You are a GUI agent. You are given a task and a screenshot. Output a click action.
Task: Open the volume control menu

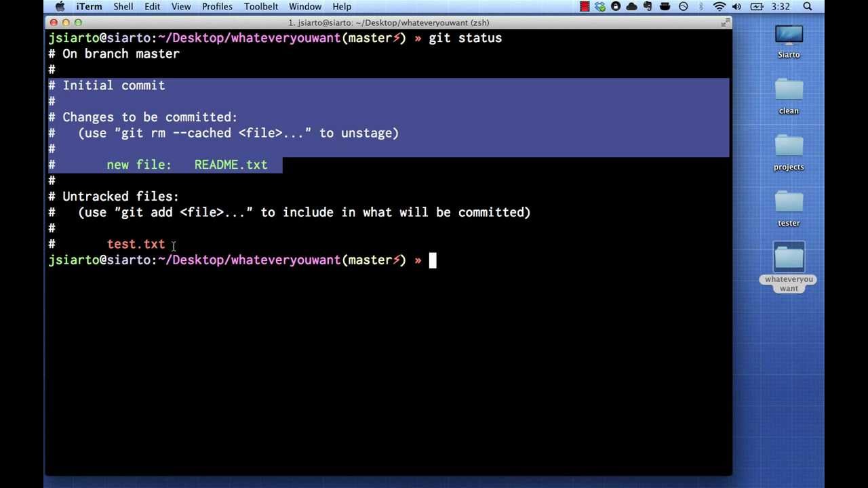coord(737,7)
